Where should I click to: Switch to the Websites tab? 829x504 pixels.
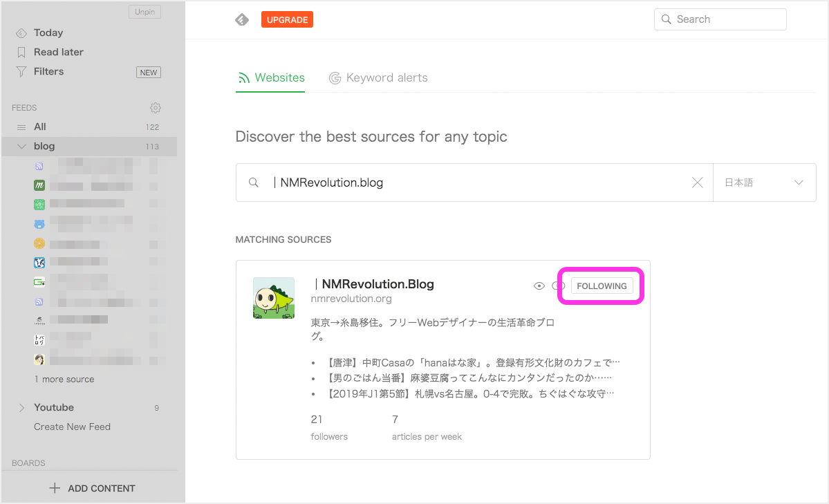click(x=271, y=77)
